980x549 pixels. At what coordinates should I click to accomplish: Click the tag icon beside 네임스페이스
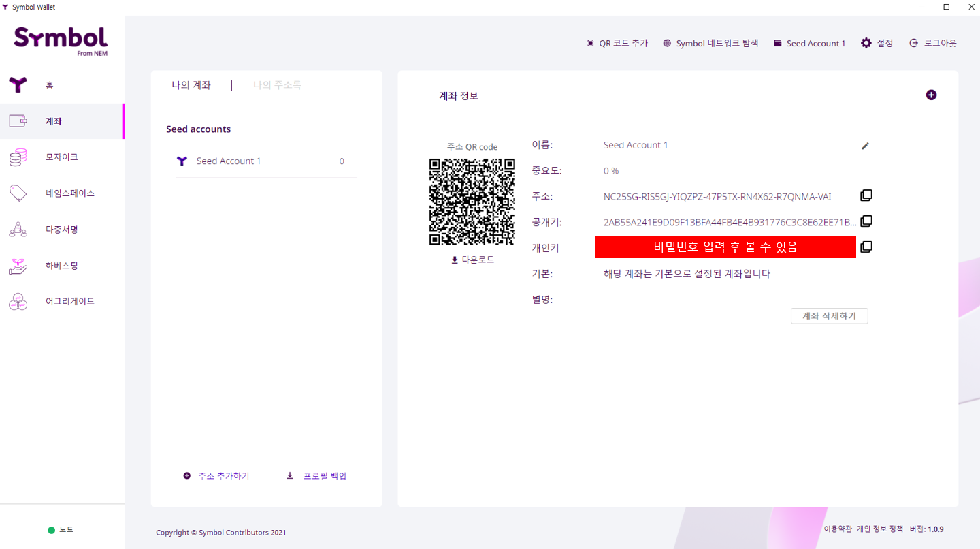(x=18, y=193)
